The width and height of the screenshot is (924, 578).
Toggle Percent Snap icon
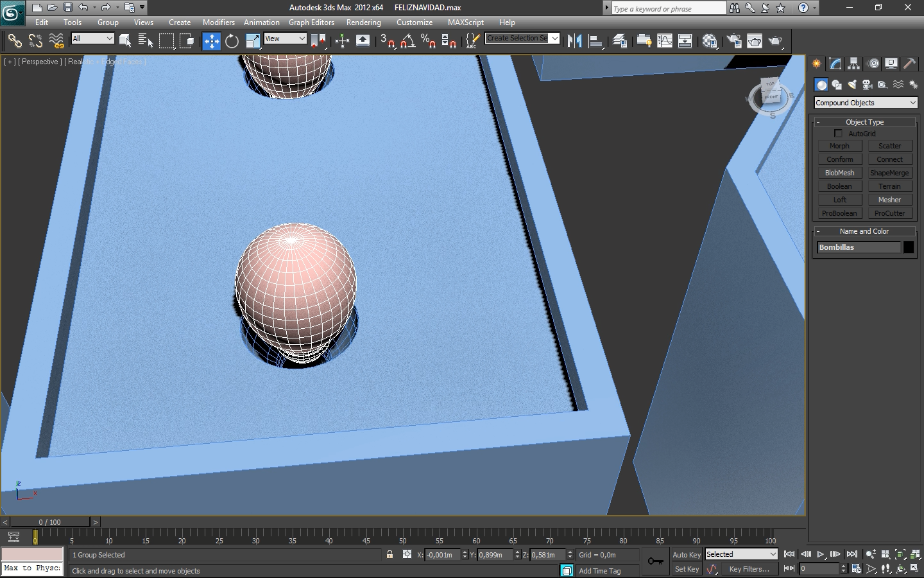point(429,41)
